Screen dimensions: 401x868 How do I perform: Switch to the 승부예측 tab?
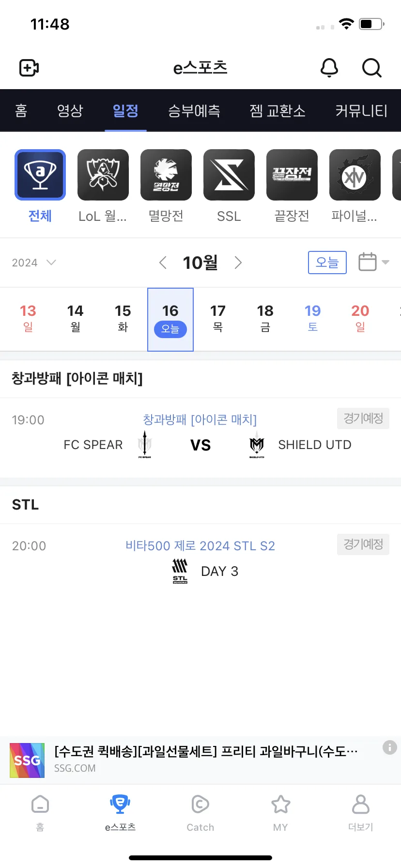coord(194,111)
